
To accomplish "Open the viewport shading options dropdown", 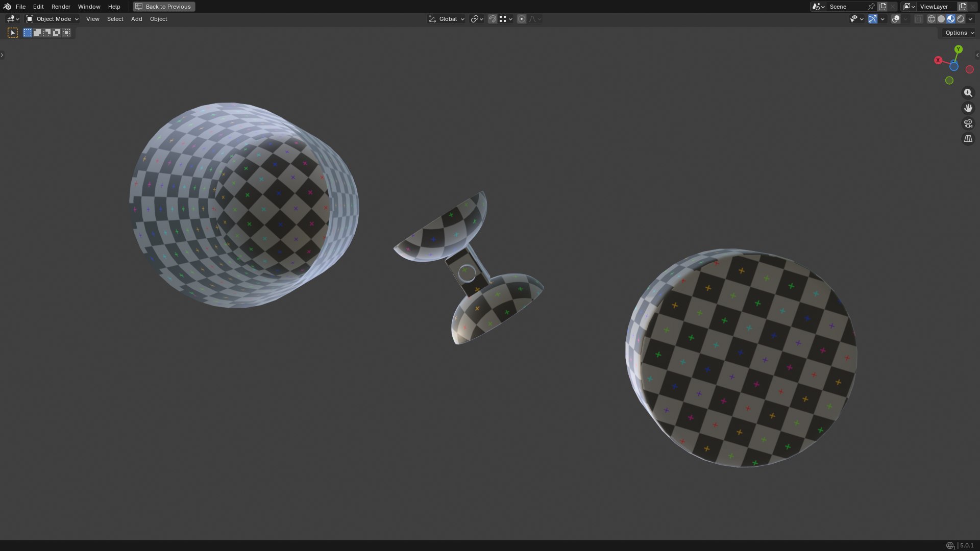I will click(x=970, y=19).
